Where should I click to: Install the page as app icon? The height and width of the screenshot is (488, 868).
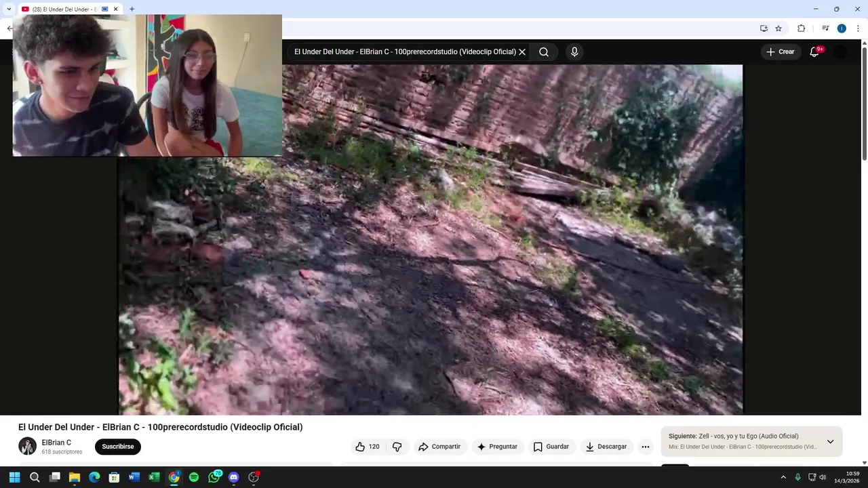click(x=764, y=28)
